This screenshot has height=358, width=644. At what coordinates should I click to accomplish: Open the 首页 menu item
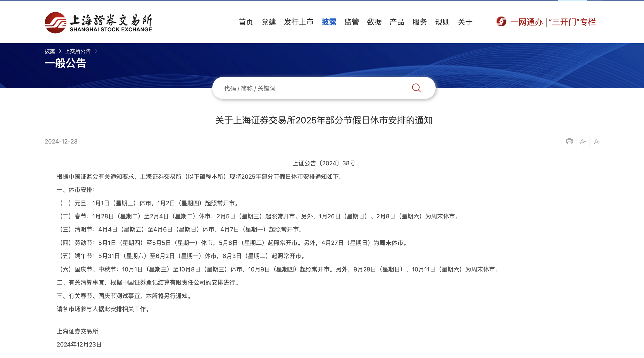pos(246,22)
